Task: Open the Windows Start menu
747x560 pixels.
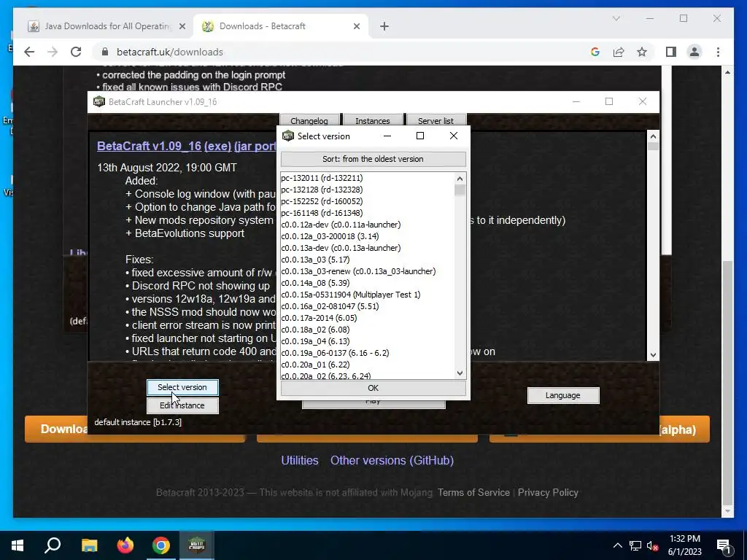Action: (18, 545)
